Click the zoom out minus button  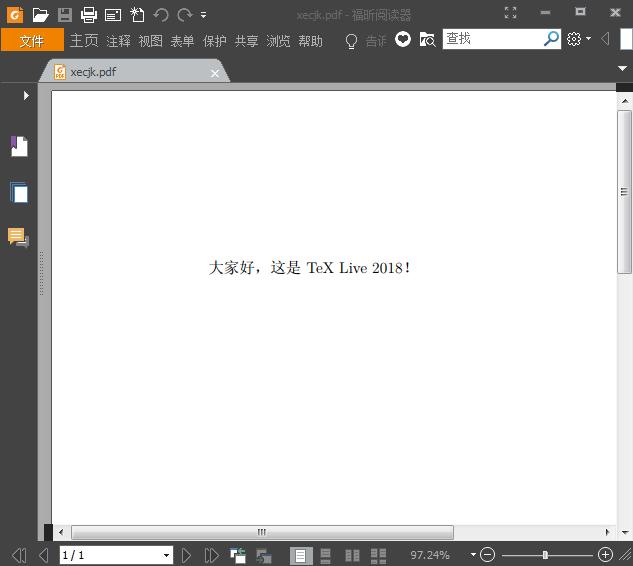coord(487,555)
